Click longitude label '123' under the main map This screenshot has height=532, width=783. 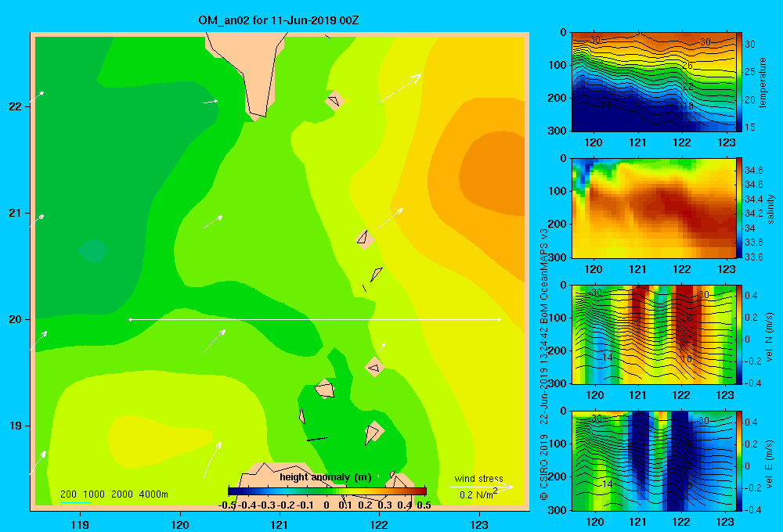pos(479,524)
